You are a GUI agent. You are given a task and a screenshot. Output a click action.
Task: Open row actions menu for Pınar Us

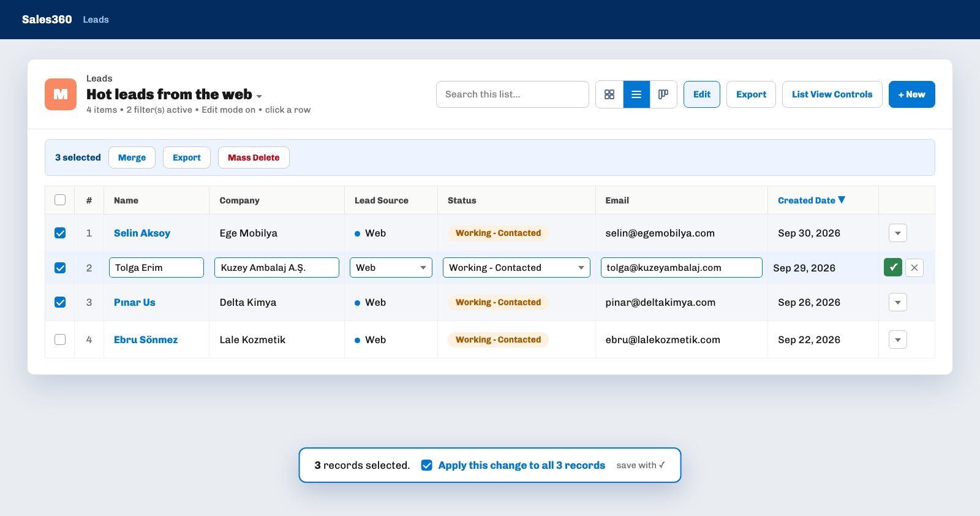(x=898, y=302)
